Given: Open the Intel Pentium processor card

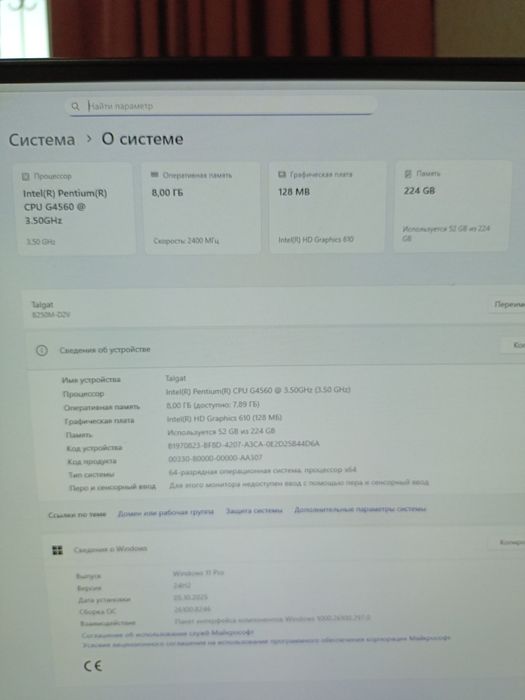Looking at the screenshot, I should tap(76, 208).
